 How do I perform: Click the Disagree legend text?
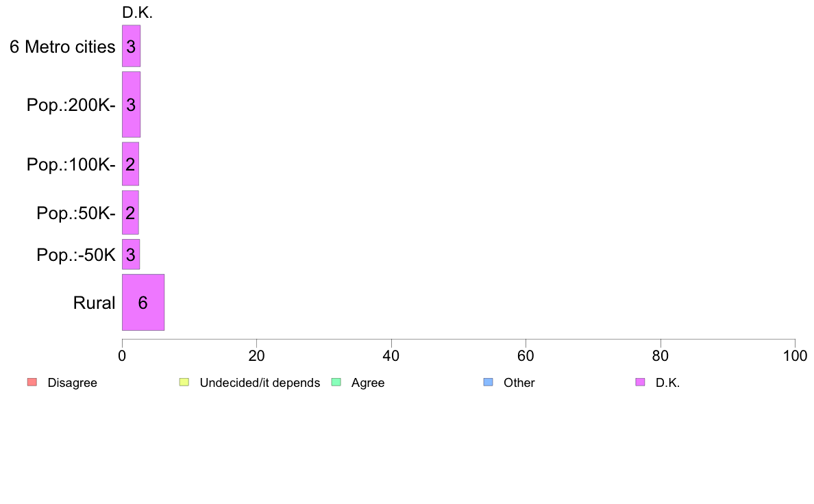[x=72, y=383]
